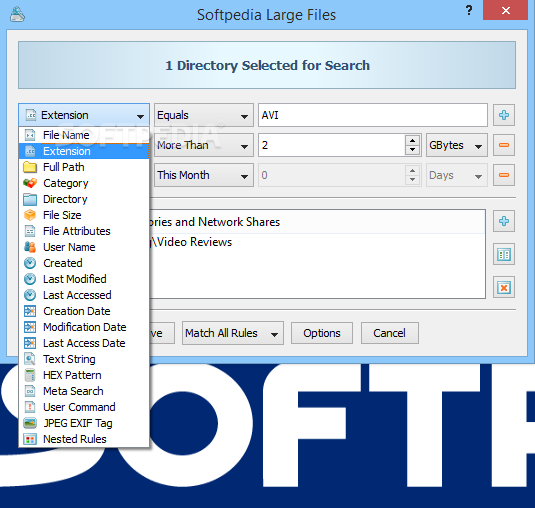This screenshot has height=508, width=535.
Task: Click the User Name people icon
Action: click(x=30, y=247)
